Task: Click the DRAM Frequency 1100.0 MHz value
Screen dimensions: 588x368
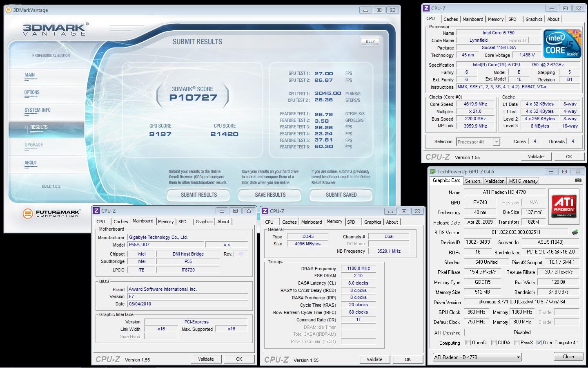Action: click(x=359, y=269)
